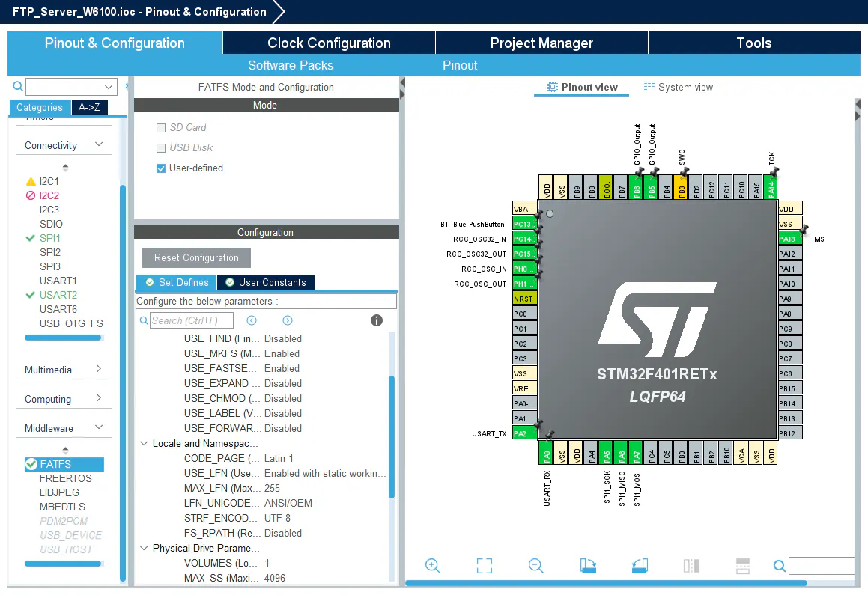
Task: Open the Tools tab
Action: pos(754,43)
